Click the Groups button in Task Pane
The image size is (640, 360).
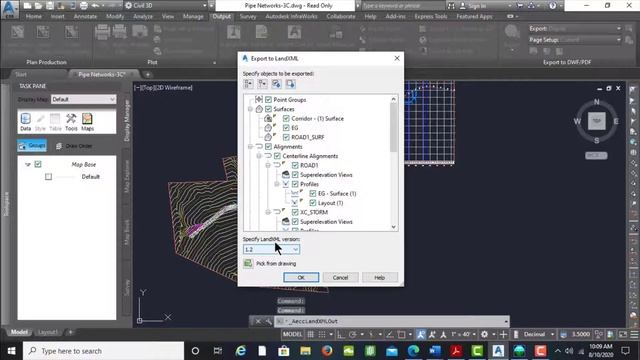(32, 146)
